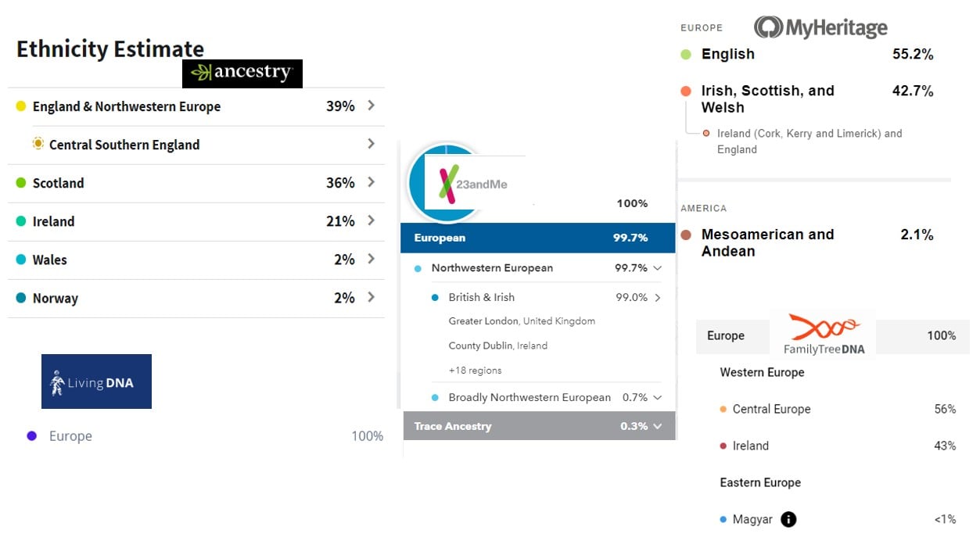The image size is (980, 548).
Task: Expand the Trace Ancestry dropdown arrow
Action: coord(657,426)
